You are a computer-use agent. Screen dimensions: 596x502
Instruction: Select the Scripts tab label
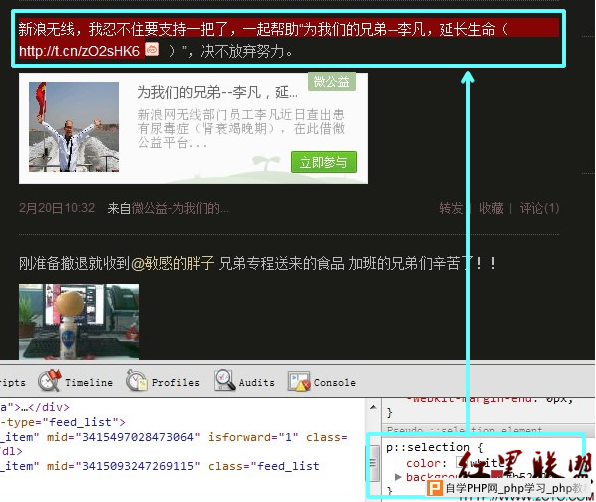tap(12, 383)
